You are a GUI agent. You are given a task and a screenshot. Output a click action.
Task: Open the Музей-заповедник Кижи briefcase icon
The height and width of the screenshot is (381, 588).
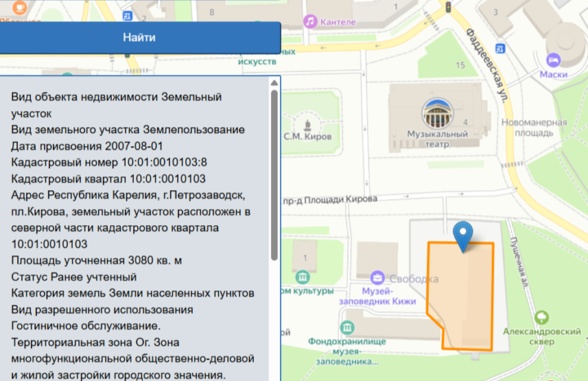378,277
